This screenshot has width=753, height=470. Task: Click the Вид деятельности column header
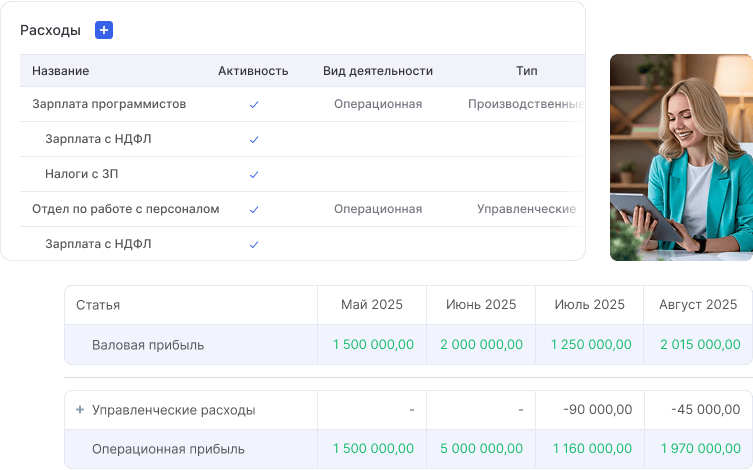(377, 71)
